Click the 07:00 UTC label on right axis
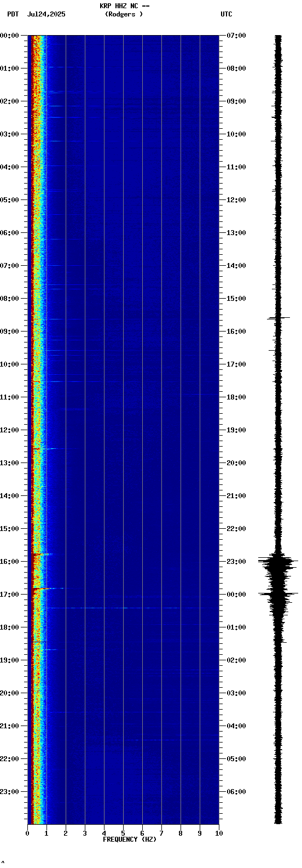Image resolution: width=302 pixels, height=868 pixels. [236, 36]
